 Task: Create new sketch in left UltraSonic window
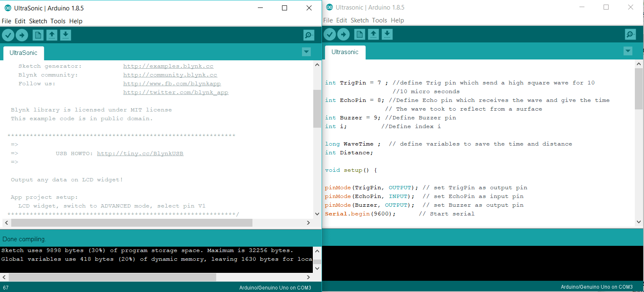[x=38, y=35]
